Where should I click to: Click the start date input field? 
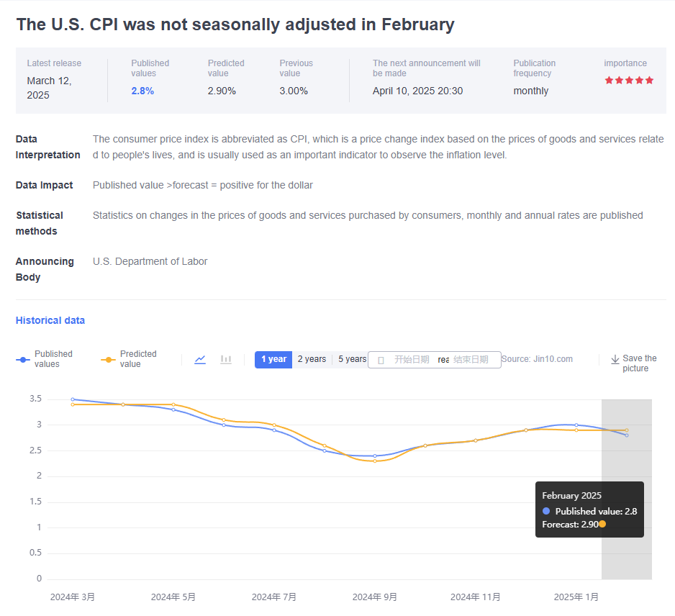(x=412, y=360)
